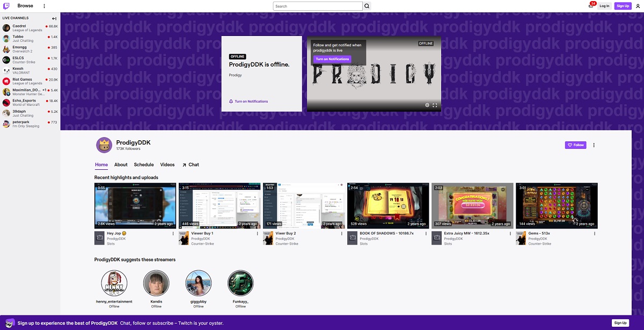Screen dimensions: 644x330
Task: Click Turn on Notifications link in offline card
Action: pos(248,101)
